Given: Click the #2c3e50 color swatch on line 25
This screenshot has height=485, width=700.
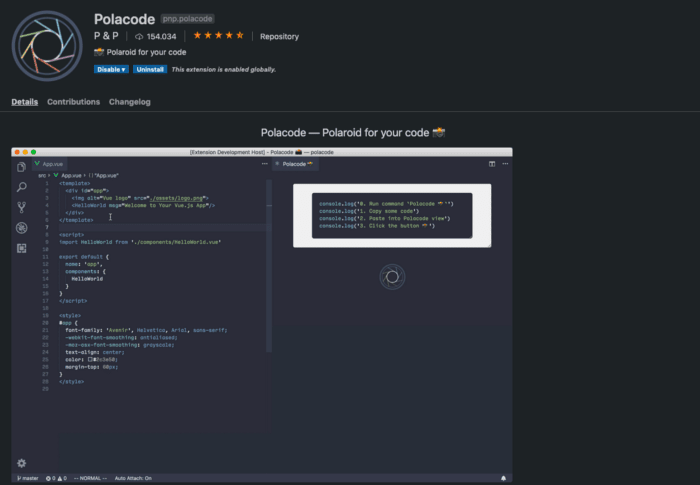Looking at the screenshot, I should pyautogui.click(x=90, y=360).
